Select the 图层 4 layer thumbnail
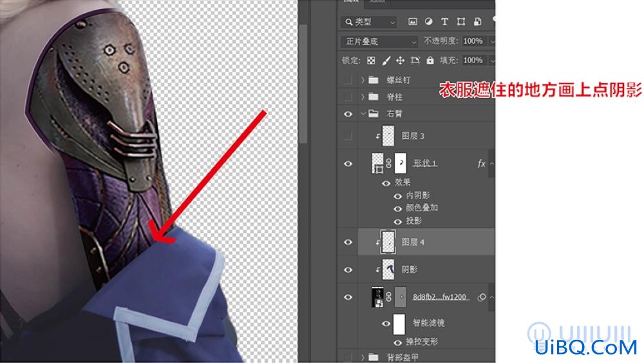Screen dimensions: 644x363 pos(388,242)
